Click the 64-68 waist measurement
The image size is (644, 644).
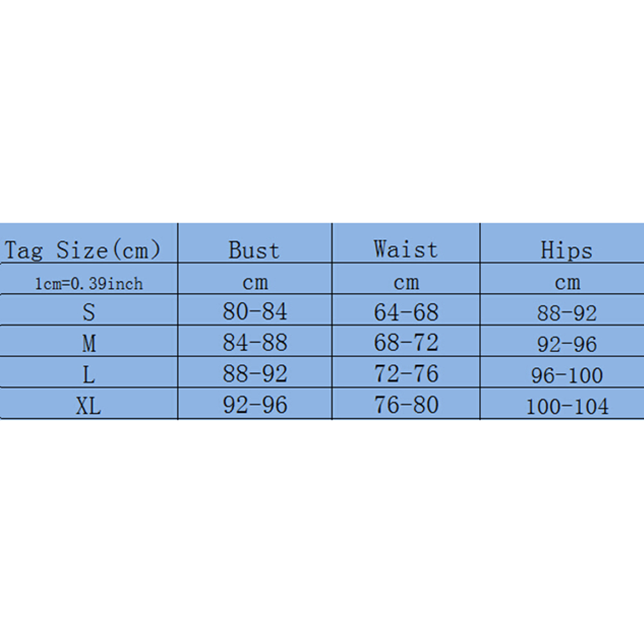point(406,312)
